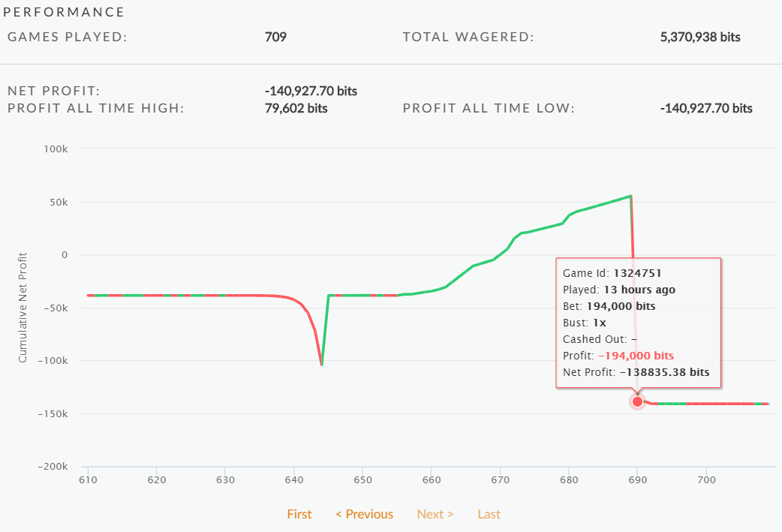The height and width of the screenshot is (532, 782).
Task: Click the Profit All Time Low value
Action: coord(706,108)
